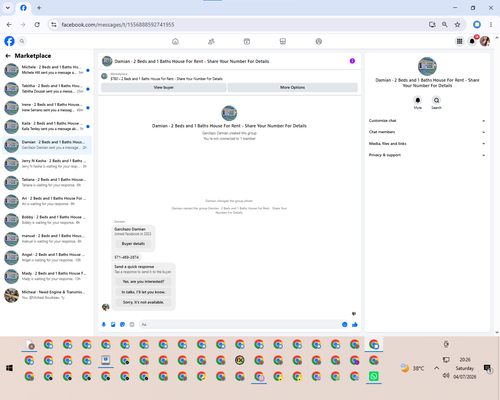Expand Media, files and links section

click(427, 144)
